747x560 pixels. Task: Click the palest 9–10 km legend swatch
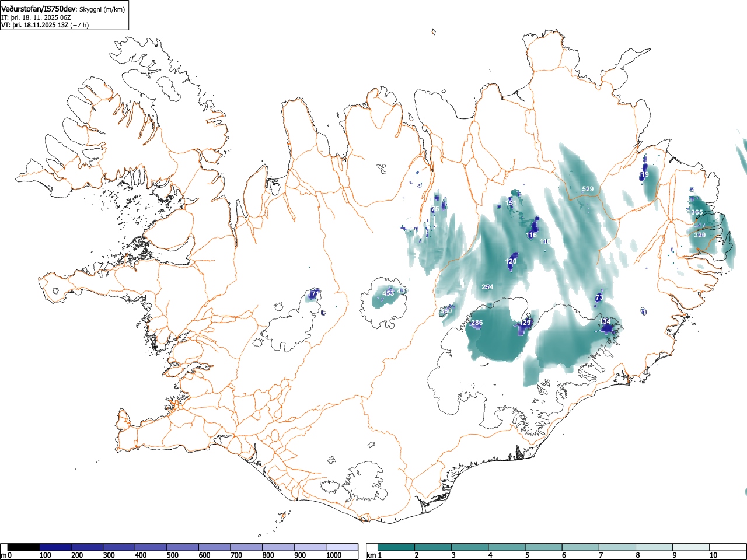(x=690, y=547)
